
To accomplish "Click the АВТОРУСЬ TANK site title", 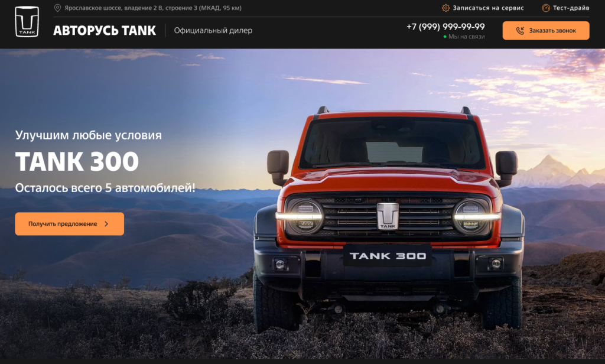I will point(105,31).
